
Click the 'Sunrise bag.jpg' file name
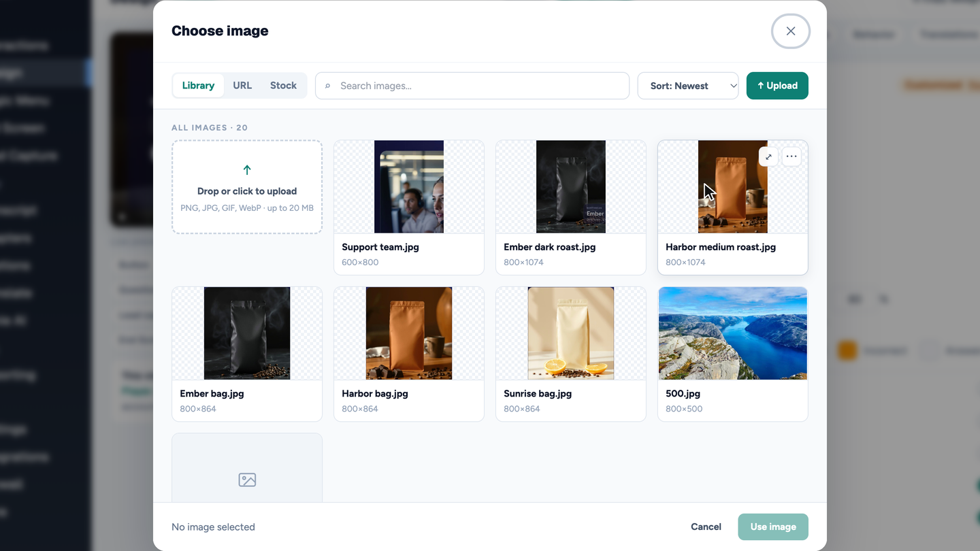[x=538, y=393]
